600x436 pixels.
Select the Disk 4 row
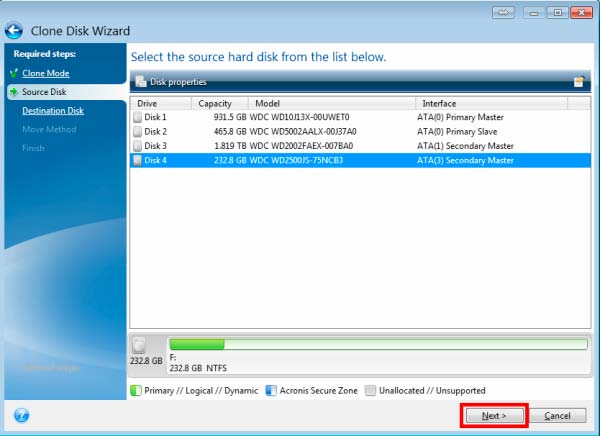pyautogui.click(x=360, y=160)
